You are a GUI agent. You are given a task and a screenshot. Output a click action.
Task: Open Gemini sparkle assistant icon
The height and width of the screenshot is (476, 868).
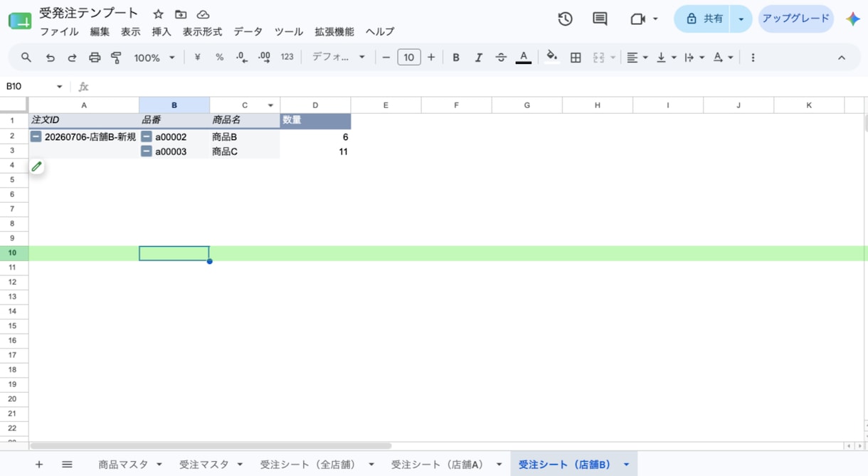tap(852, 19)
